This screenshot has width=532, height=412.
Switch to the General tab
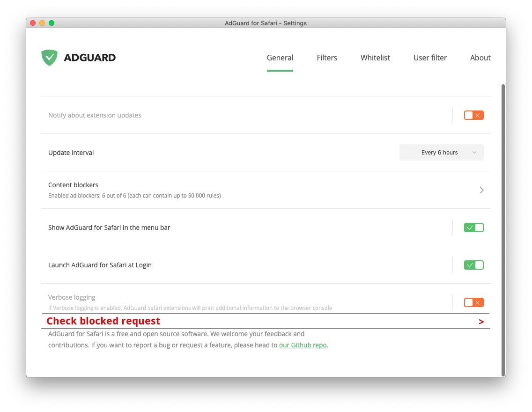(x=280, y=58)
